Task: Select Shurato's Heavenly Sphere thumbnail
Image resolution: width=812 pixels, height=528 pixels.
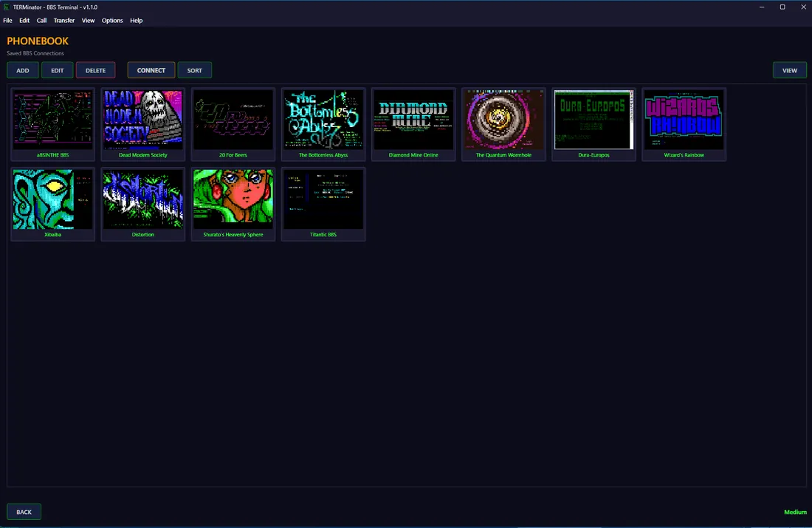Action: click(x=233, y=204)
